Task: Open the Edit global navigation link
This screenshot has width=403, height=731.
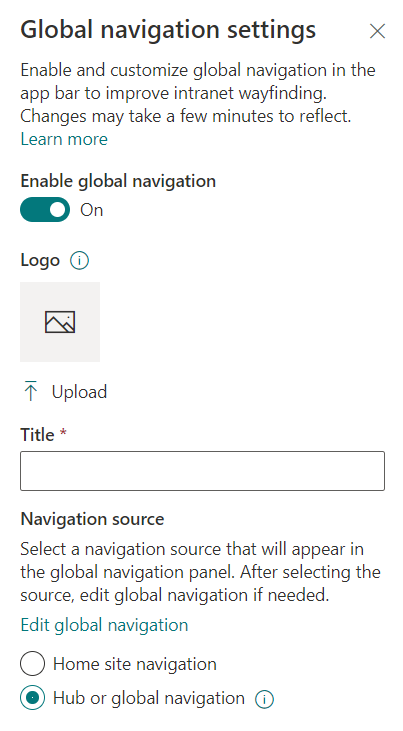Action: pyautogui.click(x=104, y=625)
